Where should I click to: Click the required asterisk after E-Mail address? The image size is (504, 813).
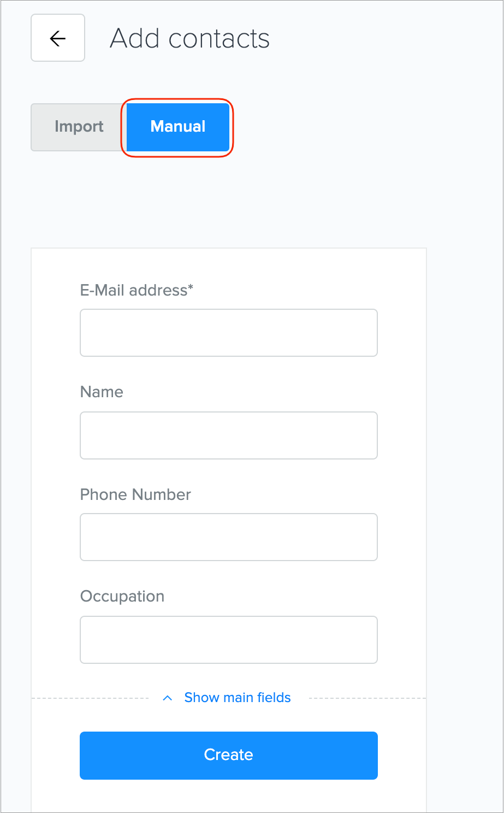191,288
